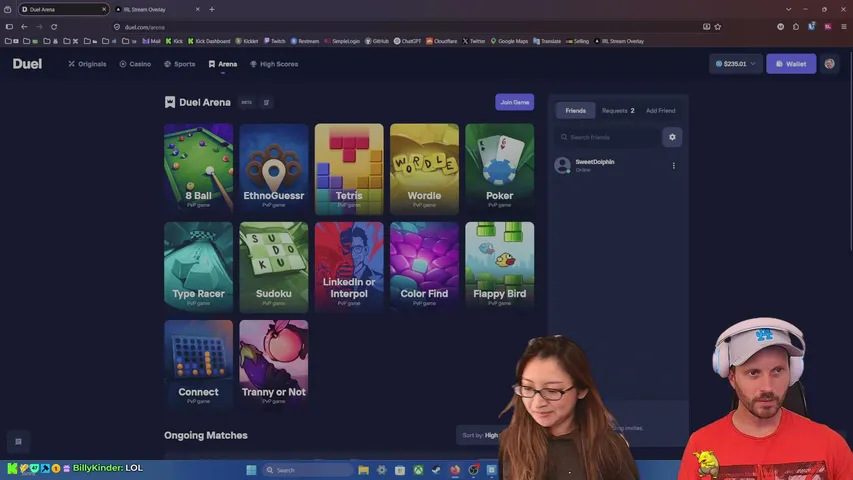Open the Google Maps bookmark
Screen dimensions: 853x480
pyautogui.click(x=509, y=41)
